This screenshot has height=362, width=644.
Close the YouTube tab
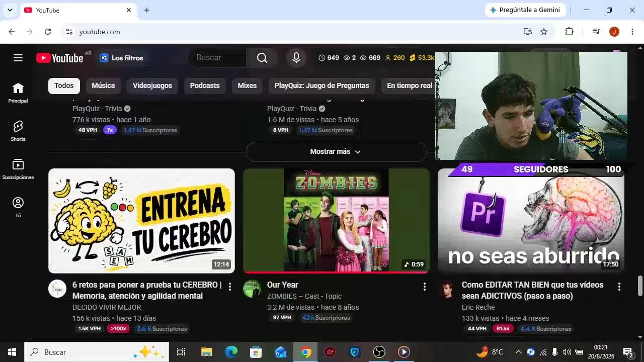(x=129, y=10)
